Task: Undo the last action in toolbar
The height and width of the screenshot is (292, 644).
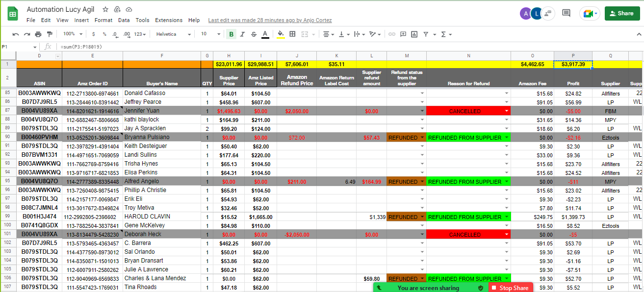Action: 16,34
